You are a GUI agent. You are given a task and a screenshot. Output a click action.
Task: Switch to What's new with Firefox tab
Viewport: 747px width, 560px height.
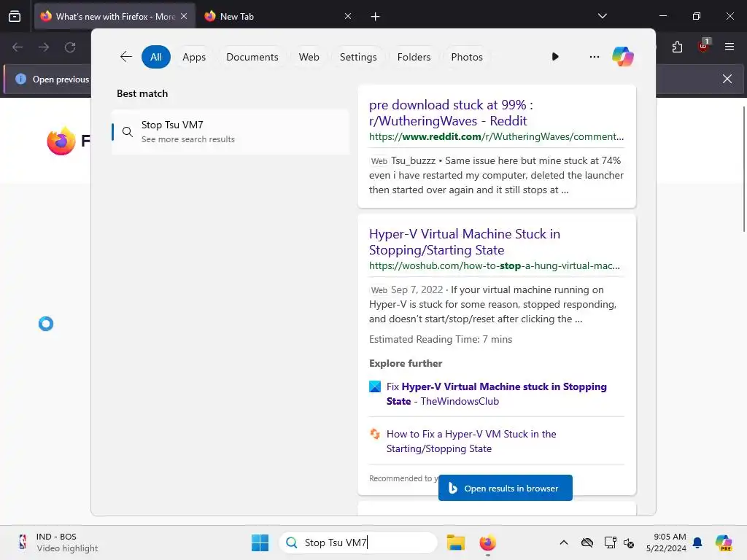tap(115, 16)
